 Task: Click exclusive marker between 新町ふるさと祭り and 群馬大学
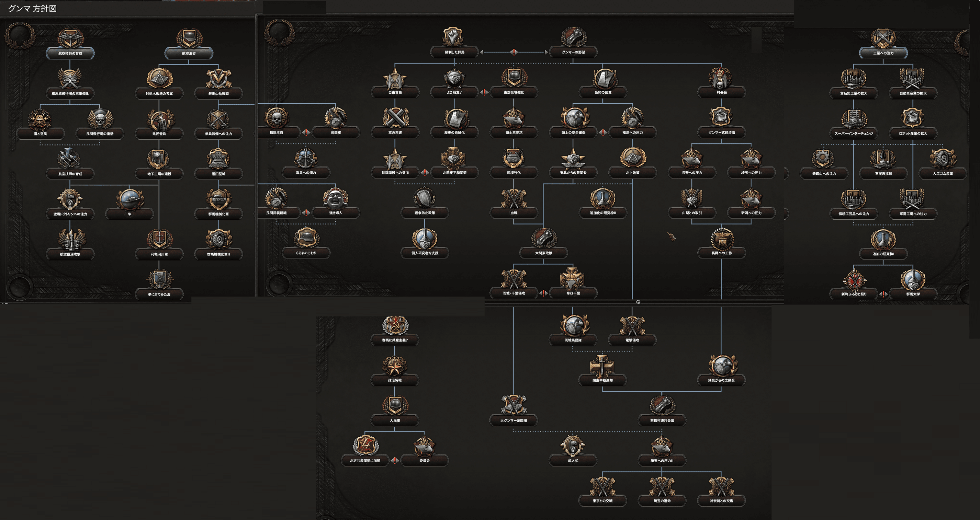click(883, 294)
